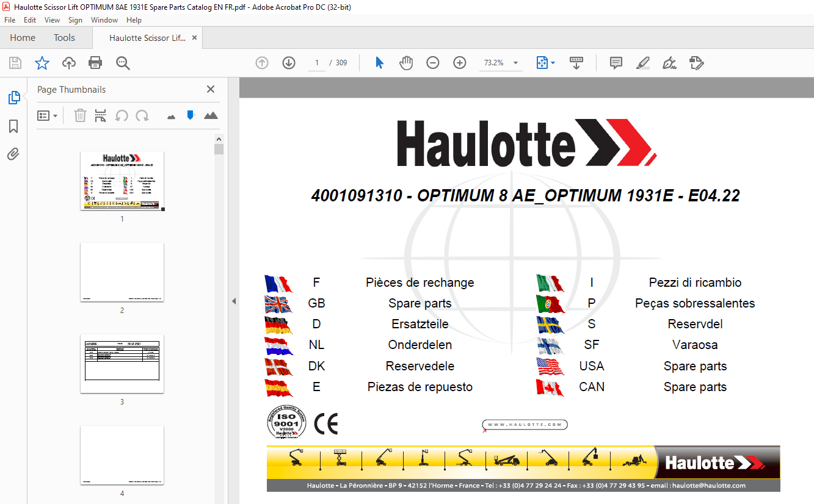Click the stamp tool icon

[x=696, y=63]
